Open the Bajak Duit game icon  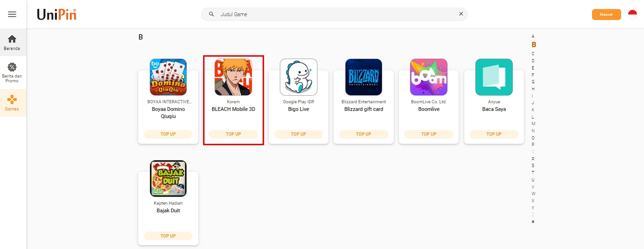point(168,179)
